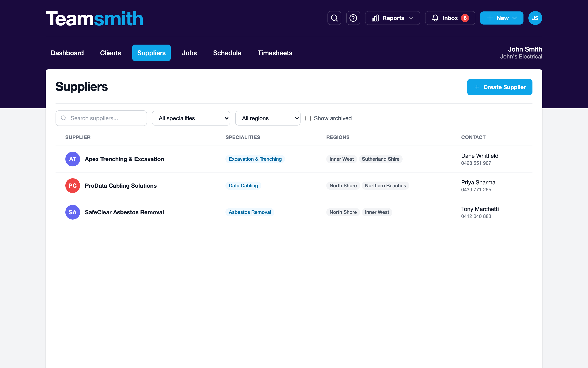Click John's Electrical company label

pos(521,56)
